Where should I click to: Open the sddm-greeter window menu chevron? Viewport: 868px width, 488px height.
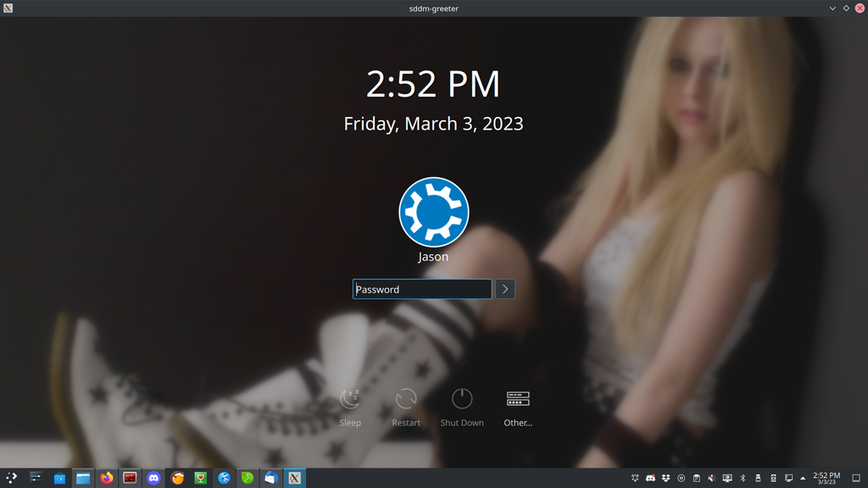click(832, 8)
